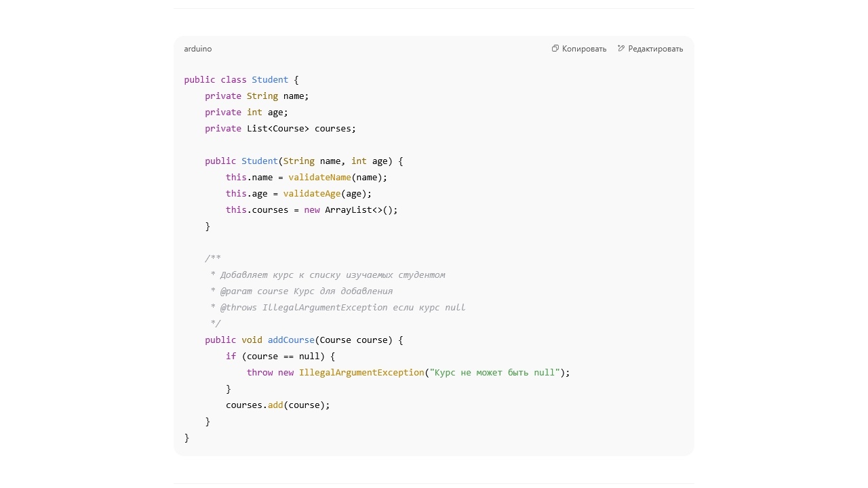
Task: Click the copy icon beside Копировать
Action: click(555, 48)
